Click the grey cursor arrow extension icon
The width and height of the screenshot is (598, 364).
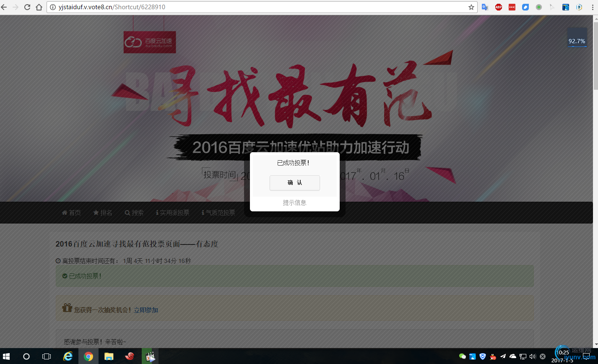pyautogui.click(x=552, y=7)
